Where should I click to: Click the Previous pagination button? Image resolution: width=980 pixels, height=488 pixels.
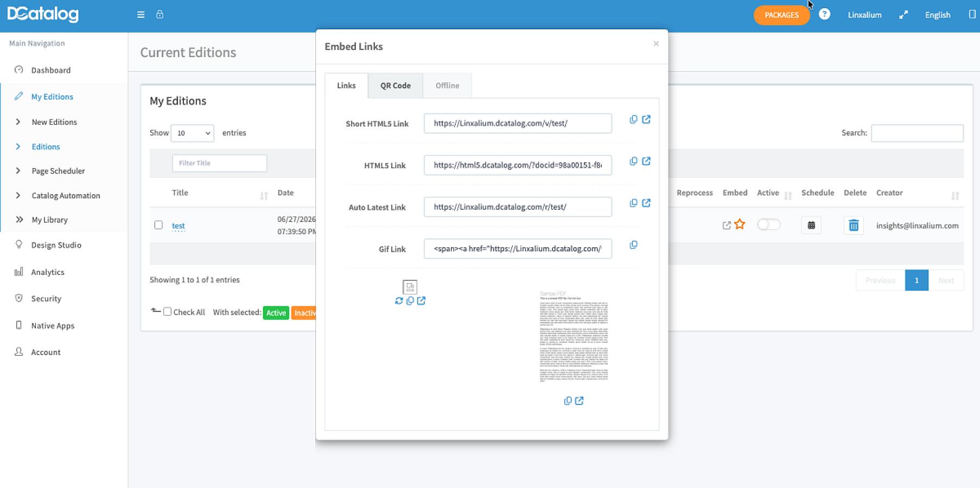[x=880, y=280]
